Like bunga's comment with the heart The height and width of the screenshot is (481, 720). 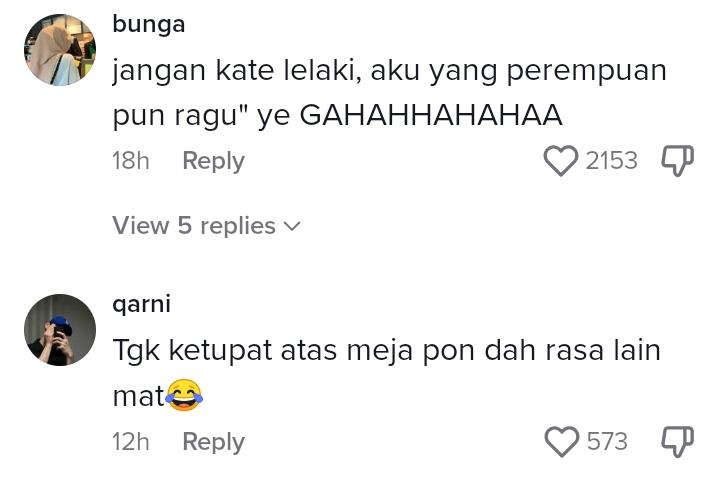pyautogui.click(x=561, y=161)
